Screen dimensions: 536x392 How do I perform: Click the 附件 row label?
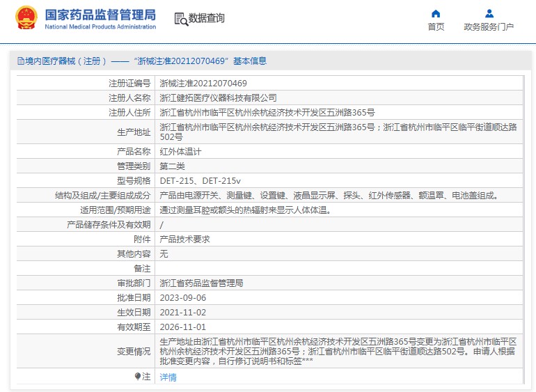coord(142,240)
